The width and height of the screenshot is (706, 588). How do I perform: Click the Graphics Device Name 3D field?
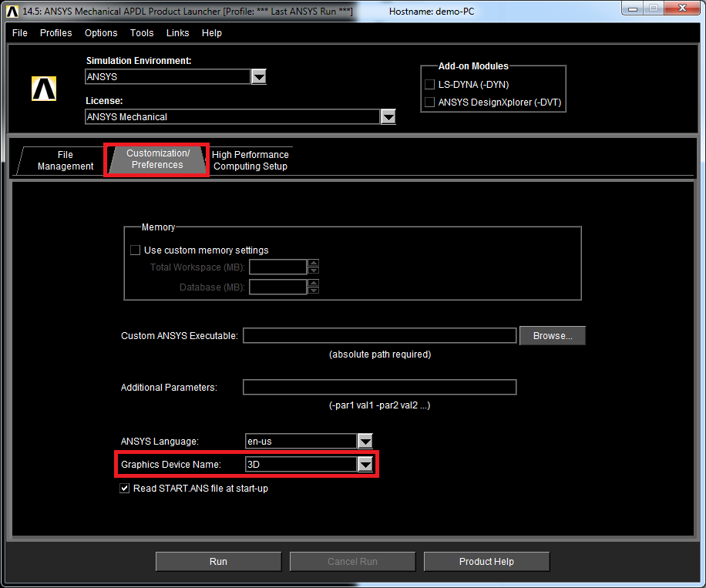click(x=301, y=464)
